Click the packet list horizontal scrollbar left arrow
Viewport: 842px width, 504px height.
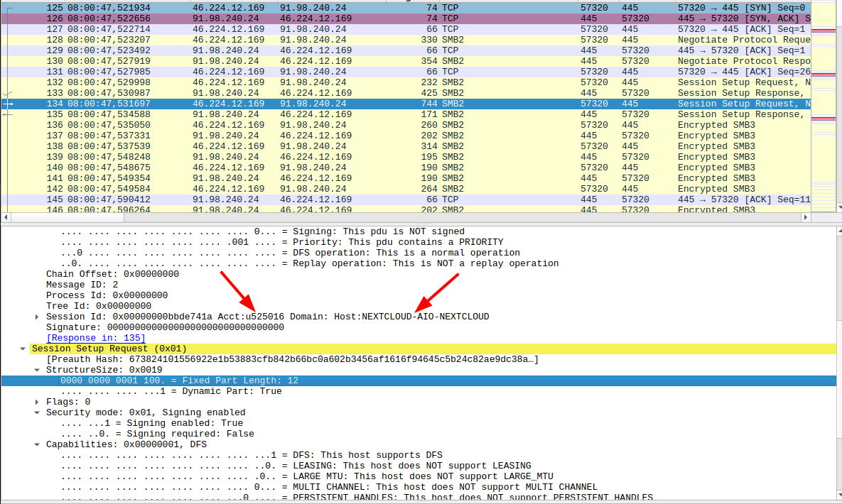6,217
